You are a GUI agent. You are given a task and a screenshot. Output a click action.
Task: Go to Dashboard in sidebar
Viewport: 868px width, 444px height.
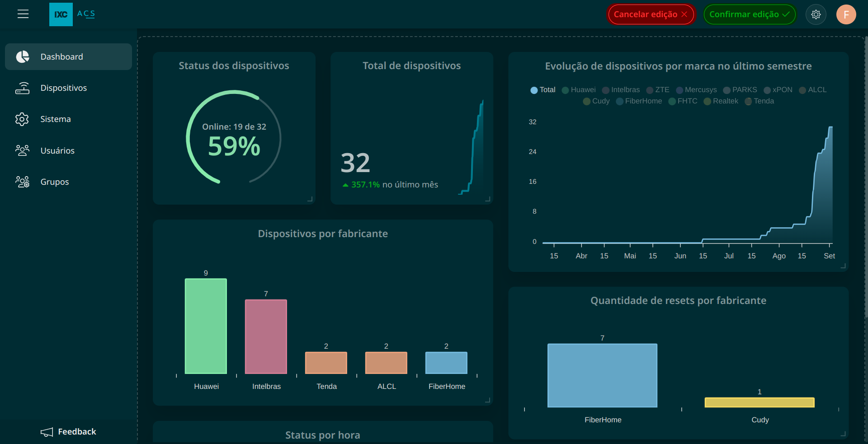pos(68,56)
